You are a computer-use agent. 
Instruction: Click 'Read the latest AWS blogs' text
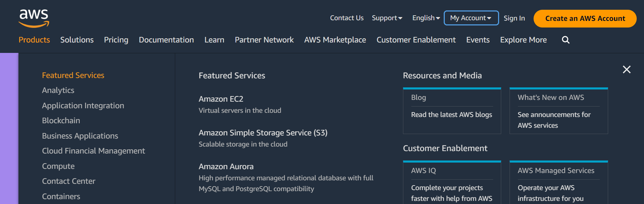[452, 115]
